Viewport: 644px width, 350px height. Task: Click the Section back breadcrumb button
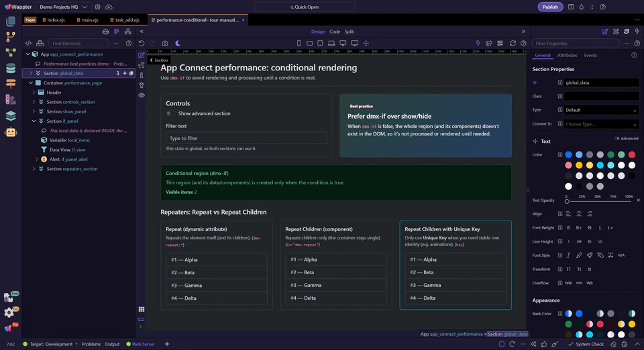tap(158, 60)
